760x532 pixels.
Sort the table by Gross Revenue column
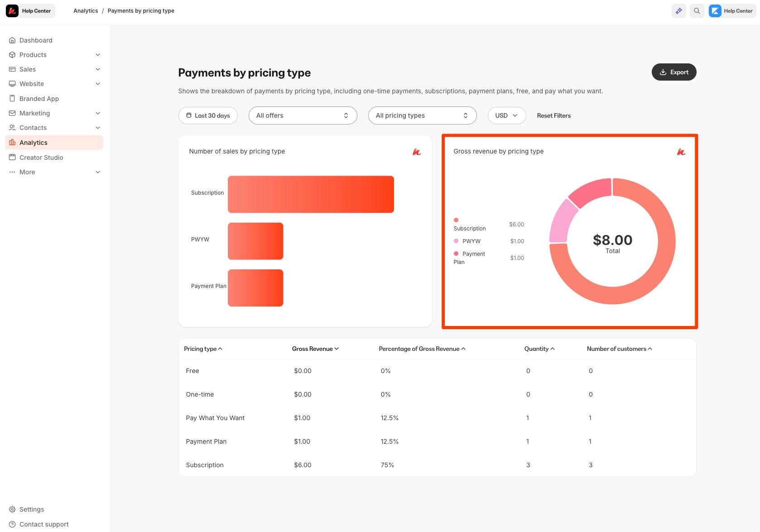(x=315, y=349)
